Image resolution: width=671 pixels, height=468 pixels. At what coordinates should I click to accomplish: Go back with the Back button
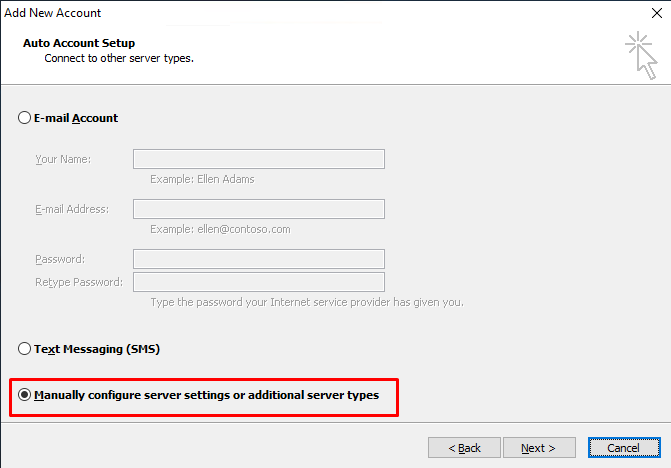click(464, 447)
